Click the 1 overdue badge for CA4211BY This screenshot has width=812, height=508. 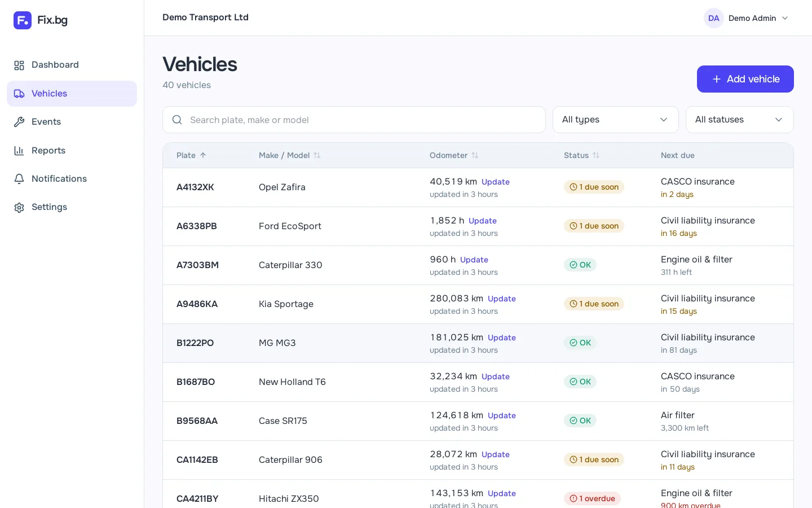click(x=592, y=498)
